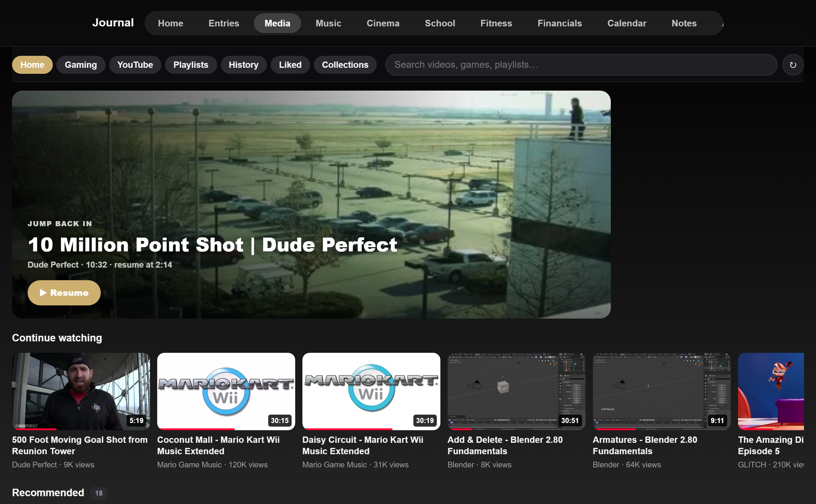
Task: Open the Cinema tab
Action: (383, 23)
